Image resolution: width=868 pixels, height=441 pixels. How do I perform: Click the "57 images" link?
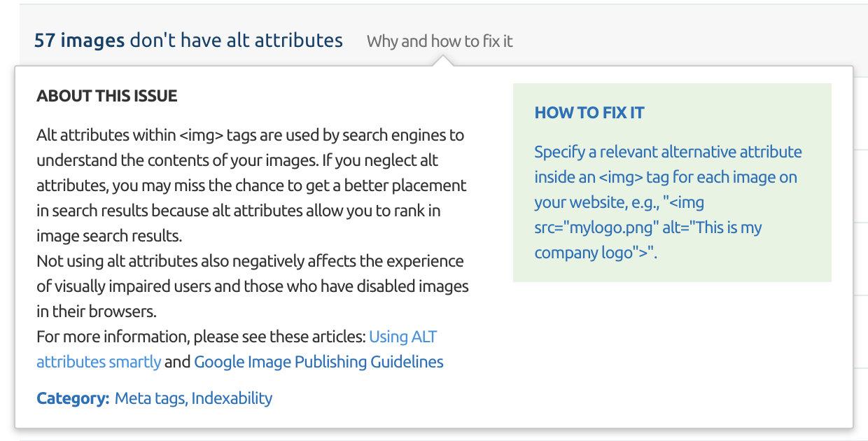79,41
